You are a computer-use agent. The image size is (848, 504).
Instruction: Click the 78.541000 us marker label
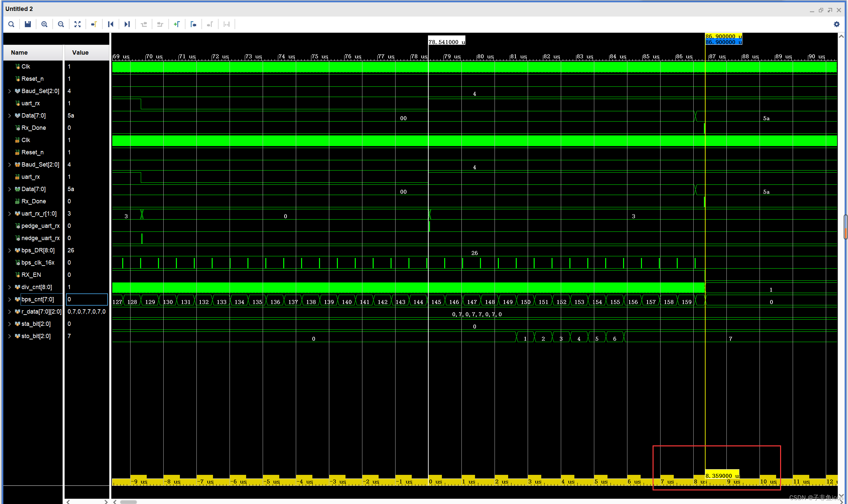tap(446, 42)
